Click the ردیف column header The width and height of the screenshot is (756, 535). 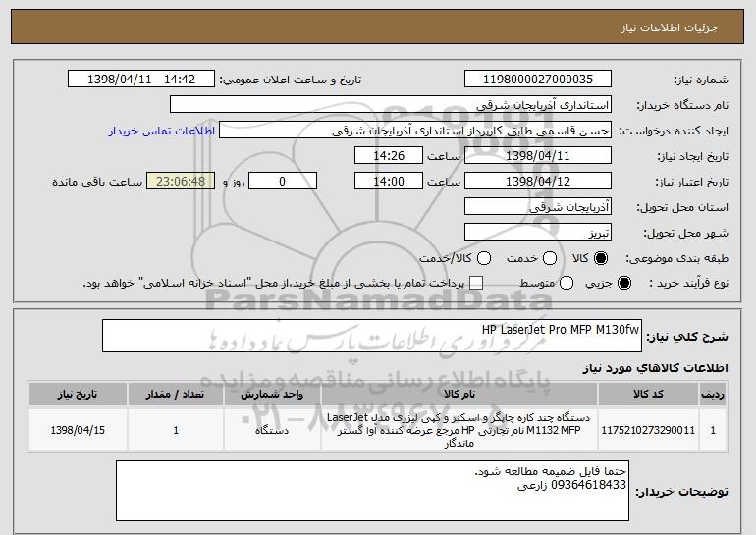(713, 395)
